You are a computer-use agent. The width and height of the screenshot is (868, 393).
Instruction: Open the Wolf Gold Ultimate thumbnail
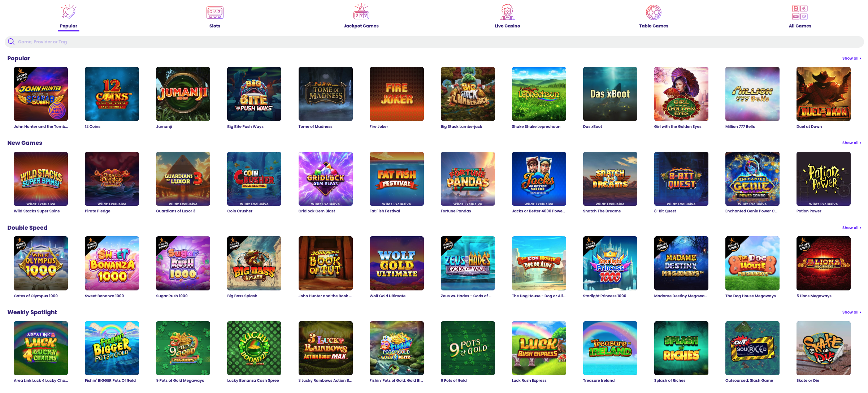click(x=397, y=263)
